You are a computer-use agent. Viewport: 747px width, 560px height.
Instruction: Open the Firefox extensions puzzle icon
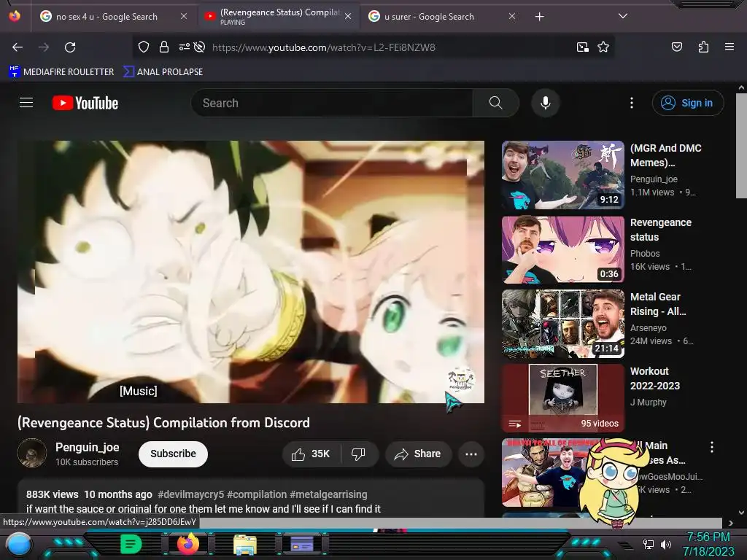[x=703, y=47]
